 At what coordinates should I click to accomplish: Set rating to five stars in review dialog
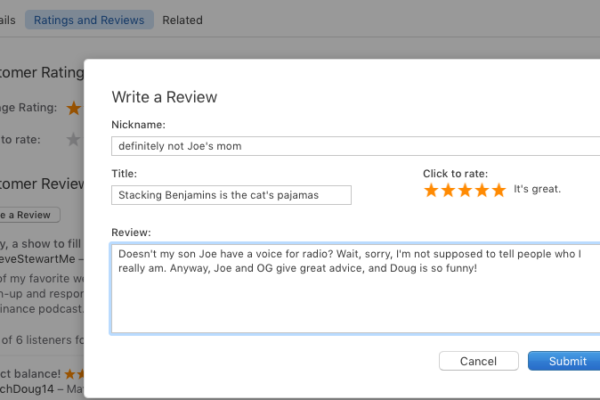(x=499, y=190)
